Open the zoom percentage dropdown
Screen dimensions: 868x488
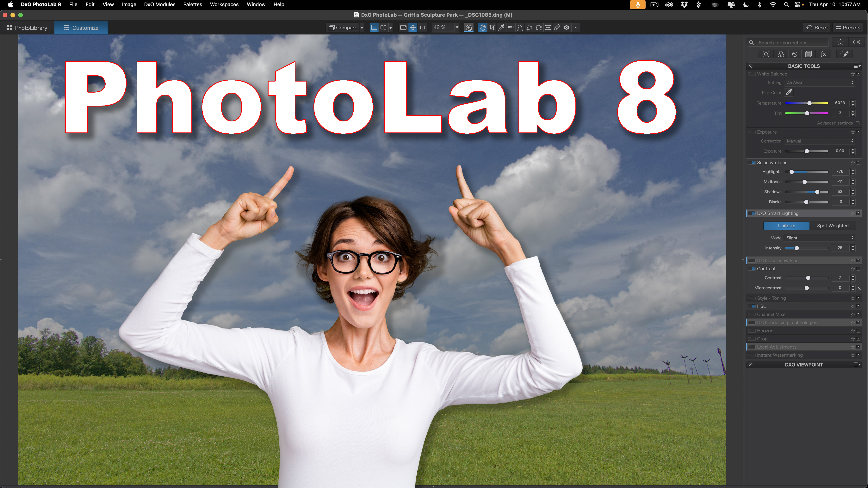(457, 28)
